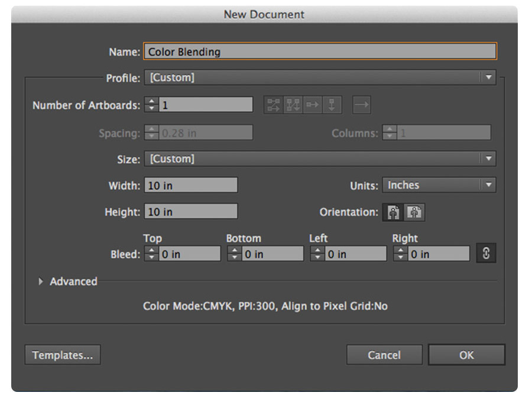This screenshot has height=399, width=532.
Task: Select the Grid by Column arrangement icon
Action: click(x=293, y=105)
